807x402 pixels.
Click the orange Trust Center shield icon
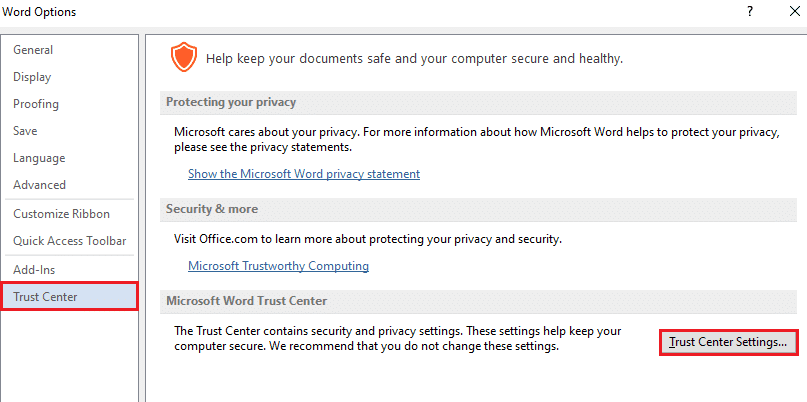pyautogui.click(x=183, y=58)
